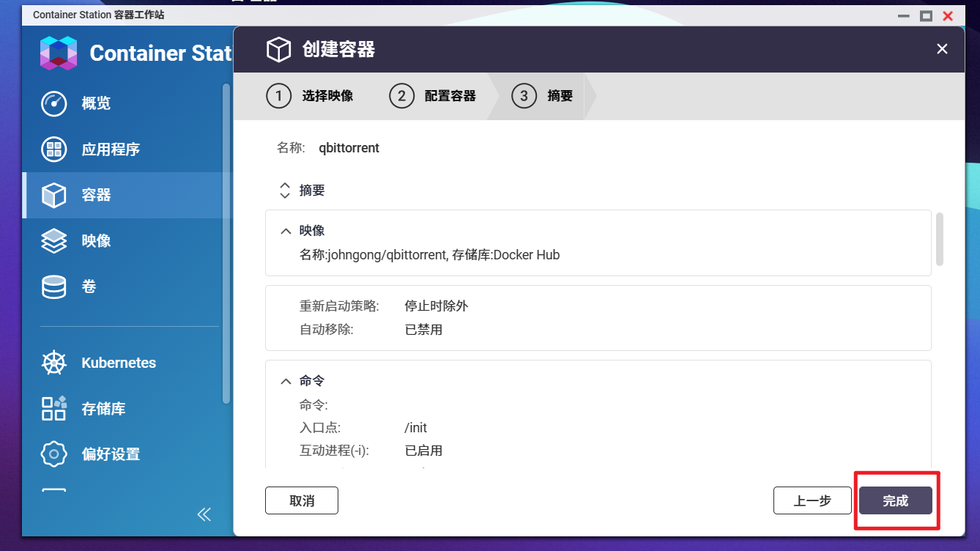The image size is (980, 551).
Task: Maximize the Container Station window
Action: click(926, 15)
